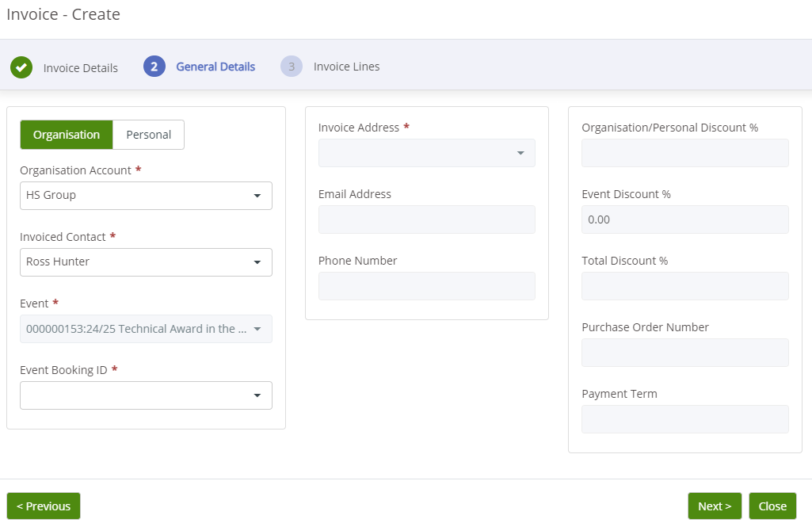
Task: Click the Organisation/Personal Discount % field
Action: click(x=684, y=153)
